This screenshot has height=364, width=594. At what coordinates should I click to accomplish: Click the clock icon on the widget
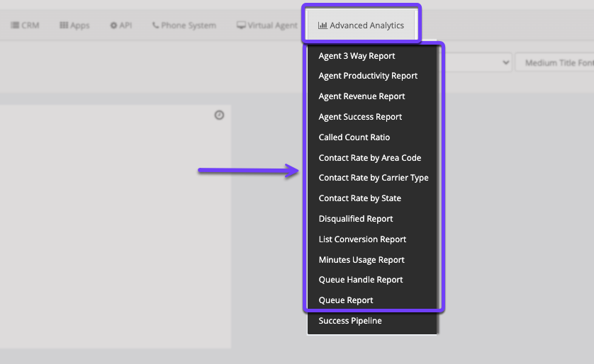click(x=219, y=115)
